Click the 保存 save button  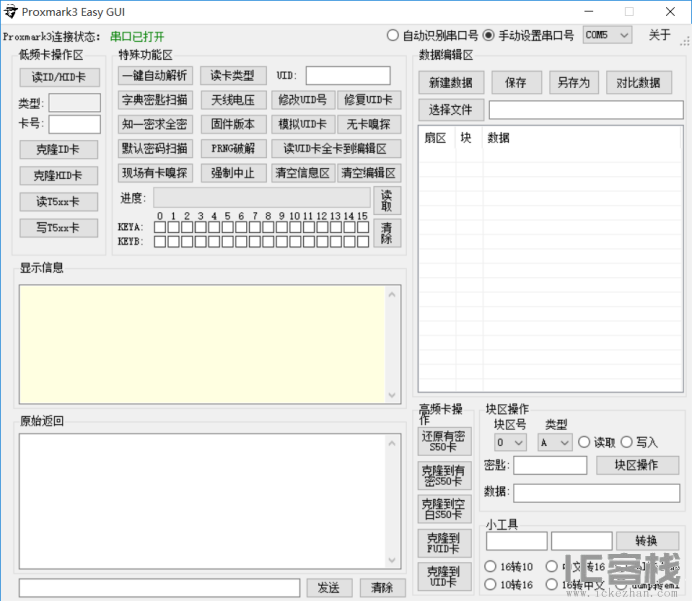(516, 83)
